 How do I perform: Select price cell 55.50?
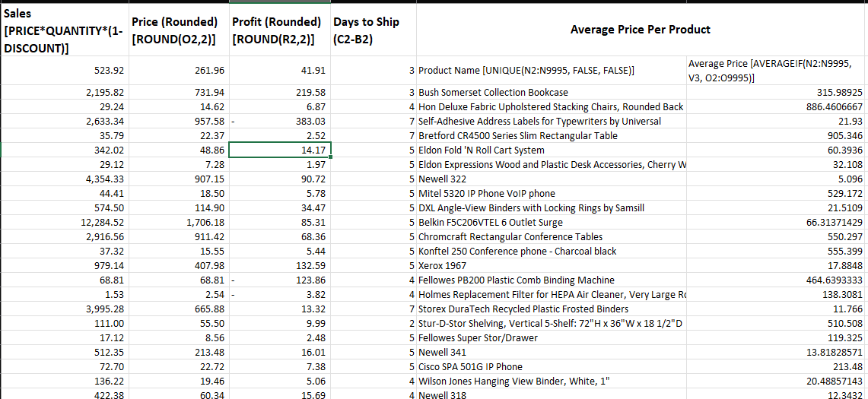click(179, 323)
